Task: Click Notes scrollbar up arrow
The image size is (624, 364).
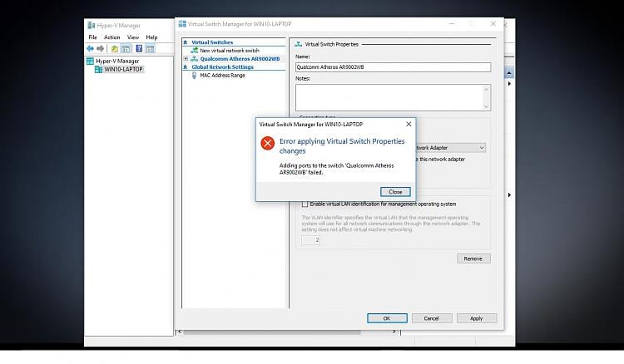Action: click(x=486, y=89)
